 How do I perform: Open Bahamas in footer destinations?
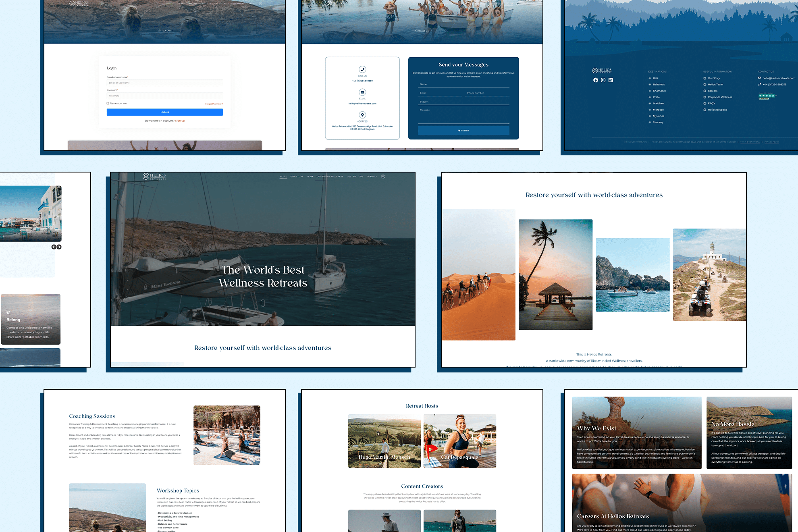(x=659, y=85)
